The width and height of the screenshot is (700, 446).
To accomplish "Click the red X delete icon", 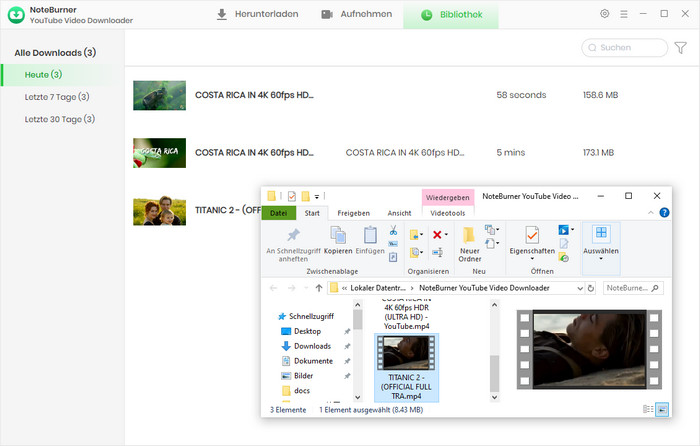I will pos(437,234).
